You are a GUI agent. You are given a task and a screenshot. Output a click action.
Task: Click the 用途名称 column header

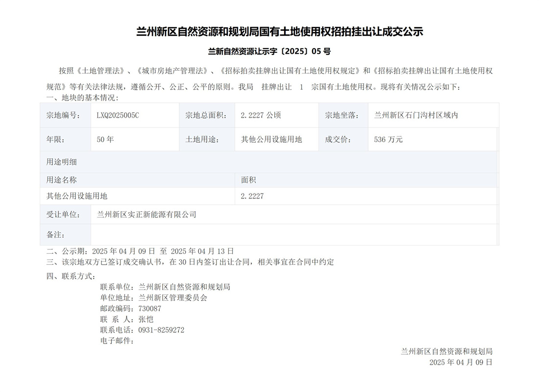[x=62, y=180]
